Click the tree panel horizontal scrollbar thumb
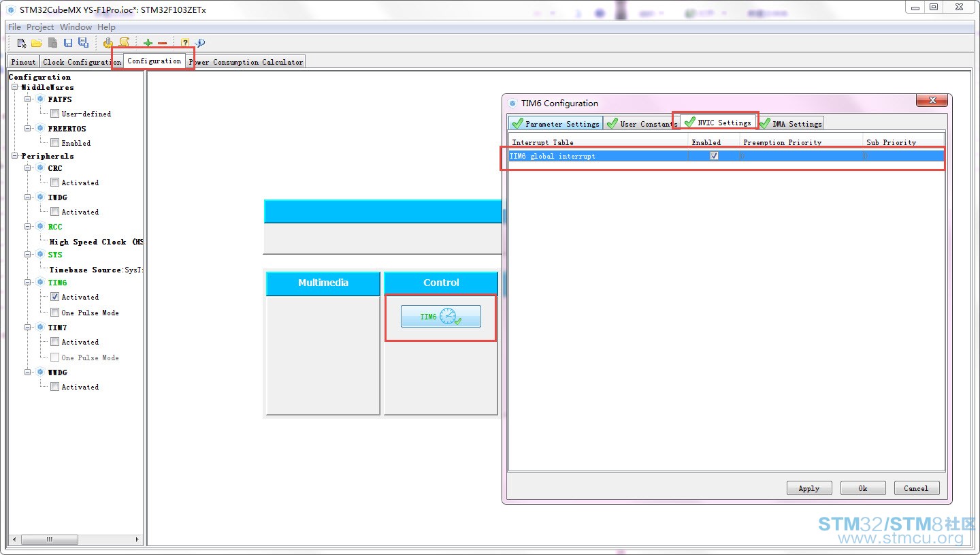 [x=49, y=539]
